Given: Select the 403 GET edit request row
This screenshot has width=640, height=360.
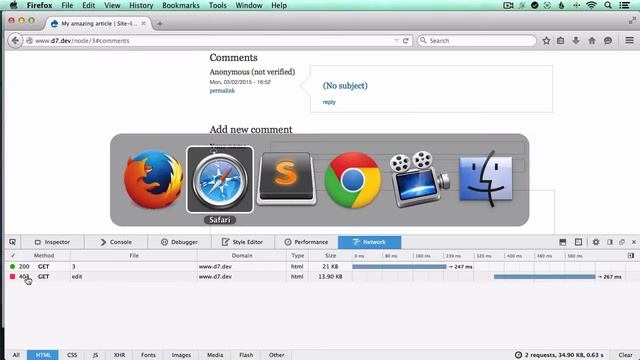Looking at the screenshot, I should [x=322, y=276].
